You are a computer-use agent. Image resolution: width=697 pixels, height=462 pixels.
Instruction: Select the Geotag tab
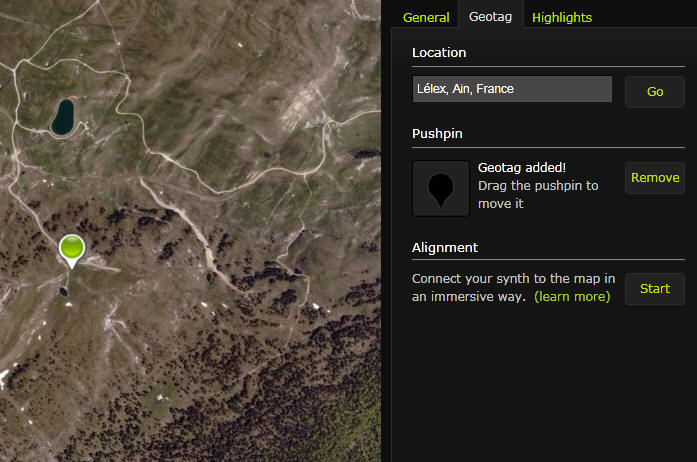[x=490, y=17]
